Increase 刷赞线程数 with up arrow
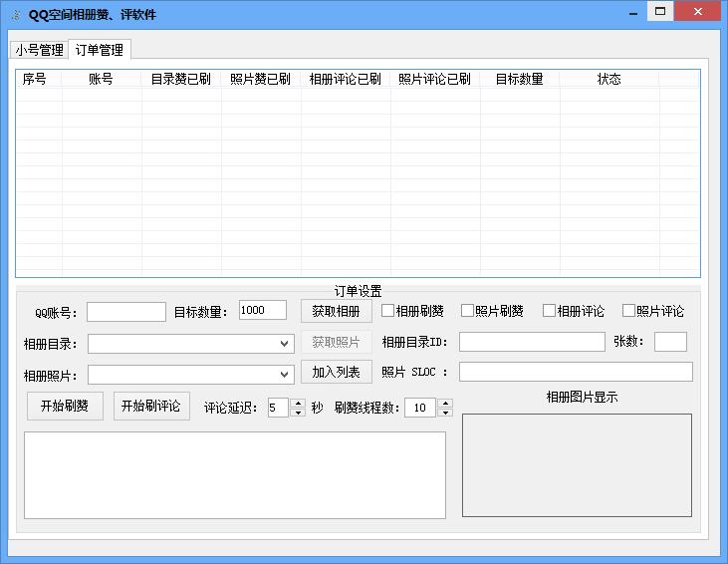This screenshot has height=564, width=728. pos(445,404)
